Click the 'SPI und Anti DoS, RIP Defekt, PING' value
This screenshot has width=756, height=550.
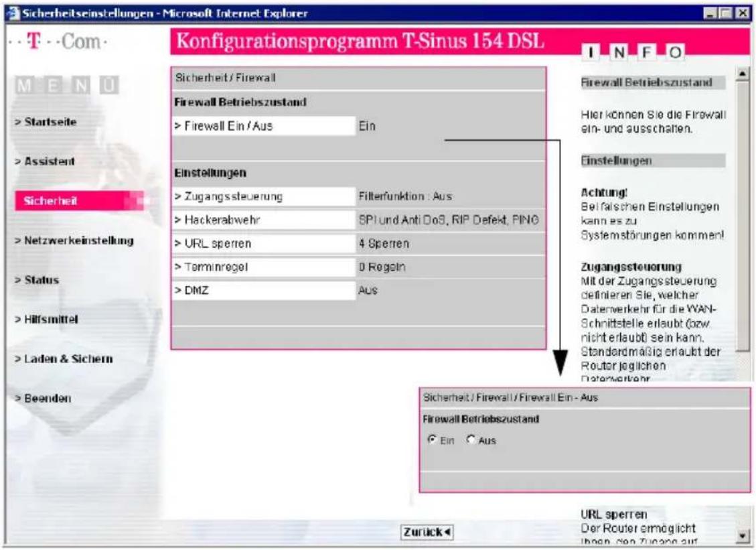coord(449,220)
